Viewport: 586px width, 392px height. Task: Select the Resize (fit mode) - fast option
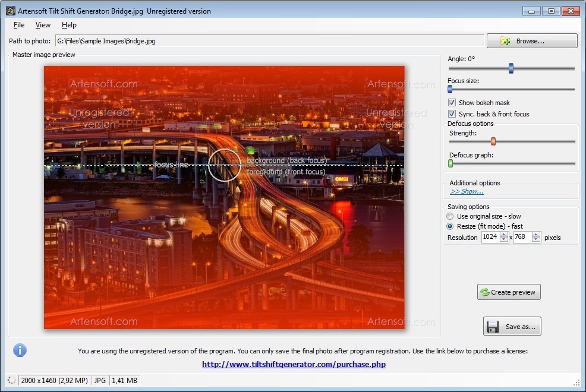click(450, 226)
